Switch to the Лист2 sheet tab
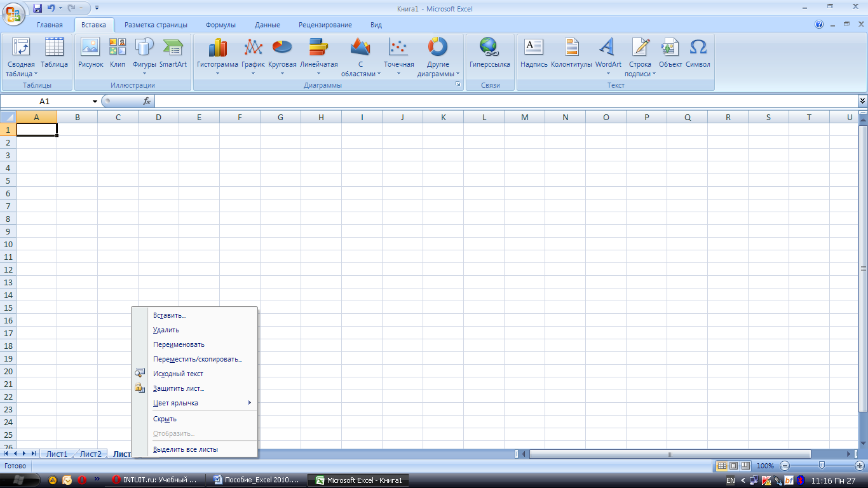 click(x=90, y=454)
